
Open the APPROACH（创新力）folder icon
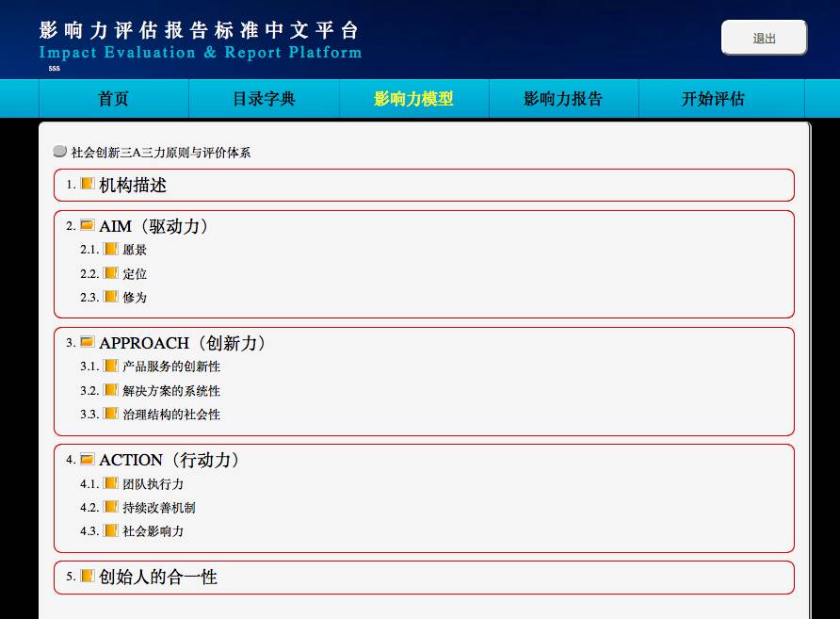86,342
